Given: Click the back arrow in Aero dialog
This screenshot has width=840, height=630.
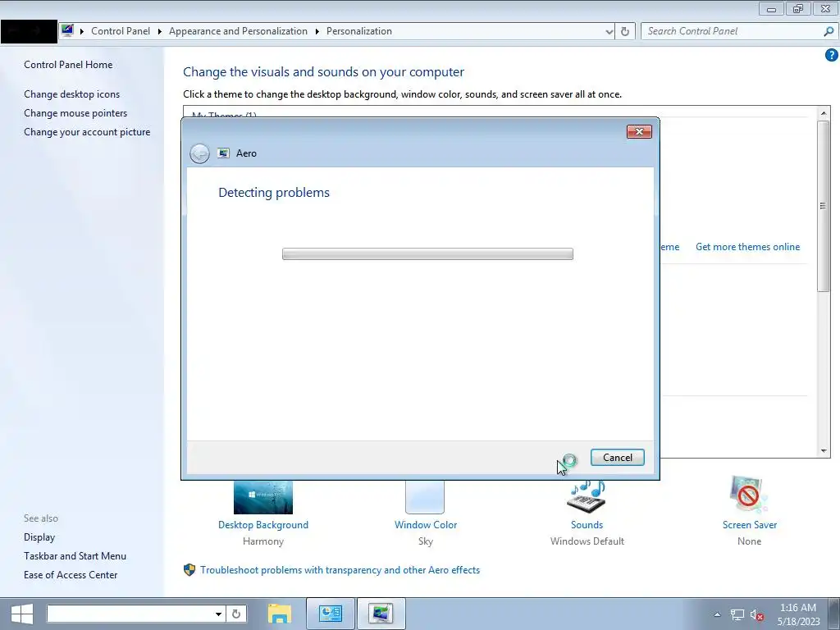Looking at the screenshot, I should pyautogui.click(x=199, y=153).
